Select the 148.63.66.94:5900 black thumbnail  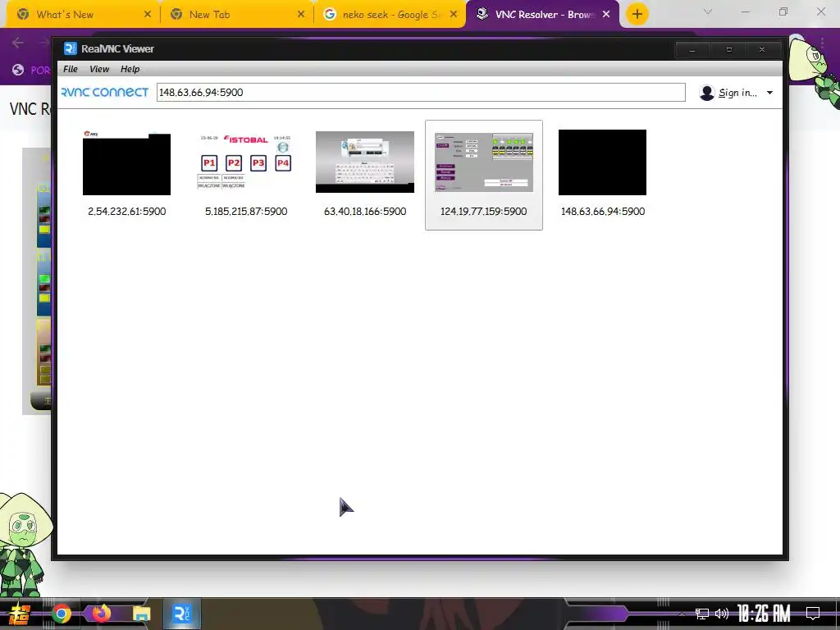pos(602,162)
